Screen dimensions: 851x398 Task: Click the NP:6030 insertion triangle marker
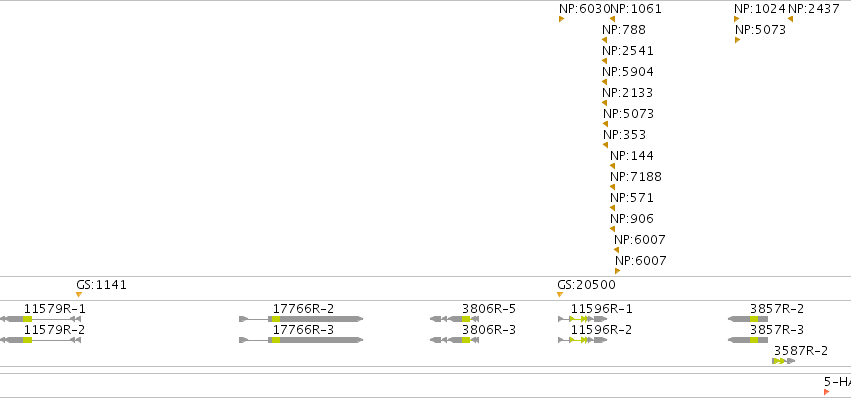[x=561, y=20]
